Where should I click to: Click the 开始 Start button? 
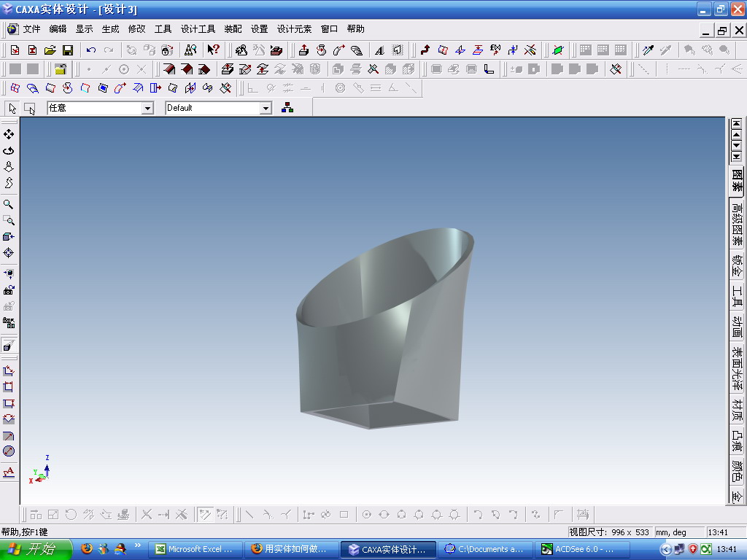35,549
